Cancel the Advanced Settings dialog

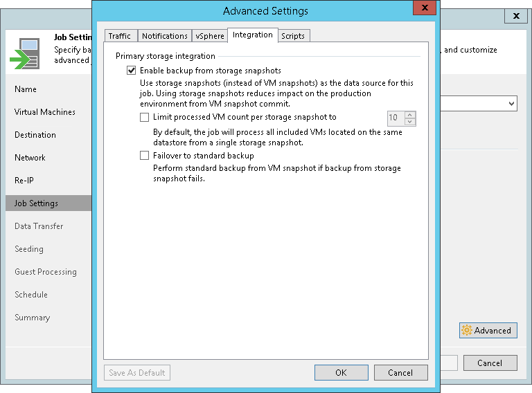[400, 373]
